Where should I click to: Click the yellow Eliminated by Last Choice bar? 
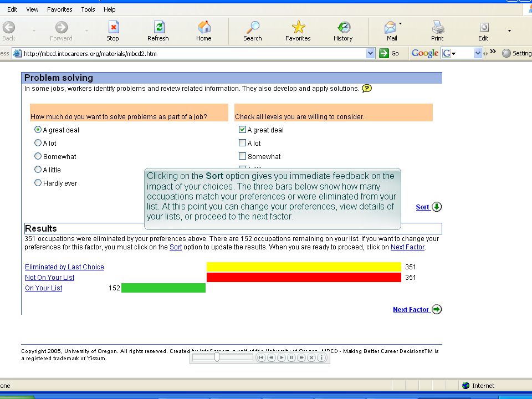(304, 267)
